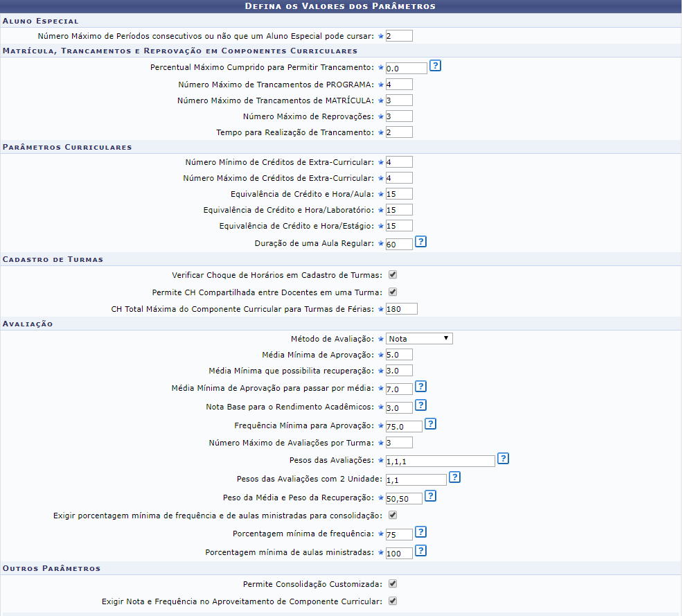Screen dimensions: 683x616
Task: Toggle Exigir Nota e Frequência no Aproveitamento checkbox
Action: click(393, 601)
